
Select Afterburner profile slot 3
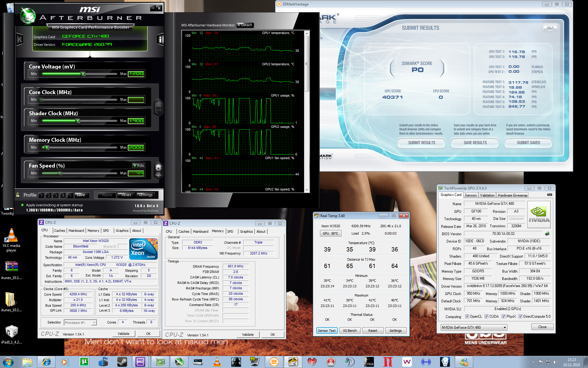(56, 195)
